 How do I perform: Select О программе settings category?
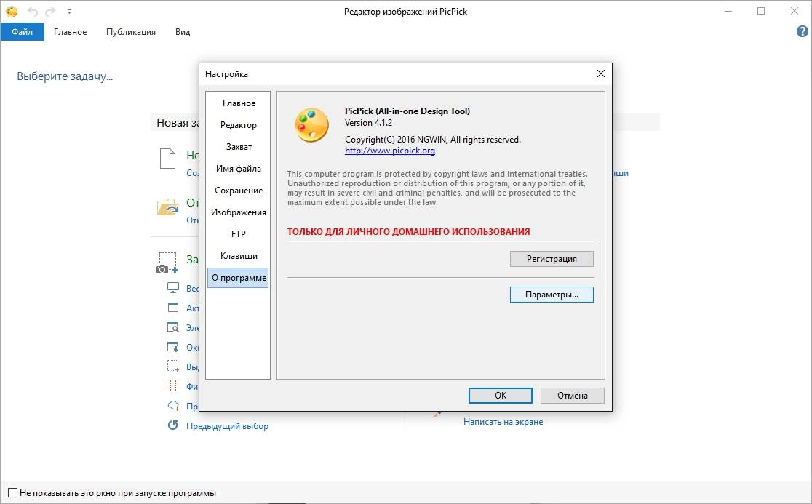[238, 277]
